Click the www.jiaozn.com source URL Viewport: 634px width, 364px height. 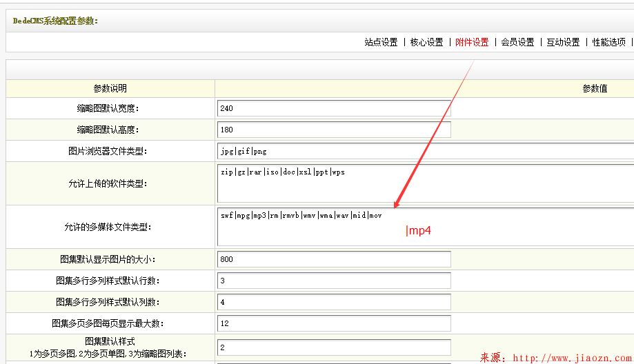(x=573, y=358)
